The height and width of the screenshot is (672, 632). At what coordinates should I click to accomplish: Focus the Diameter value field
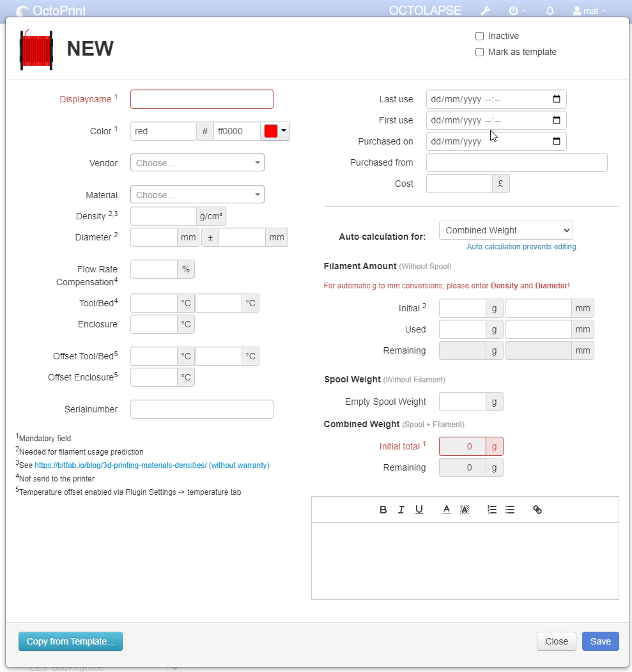click(154, 237)
